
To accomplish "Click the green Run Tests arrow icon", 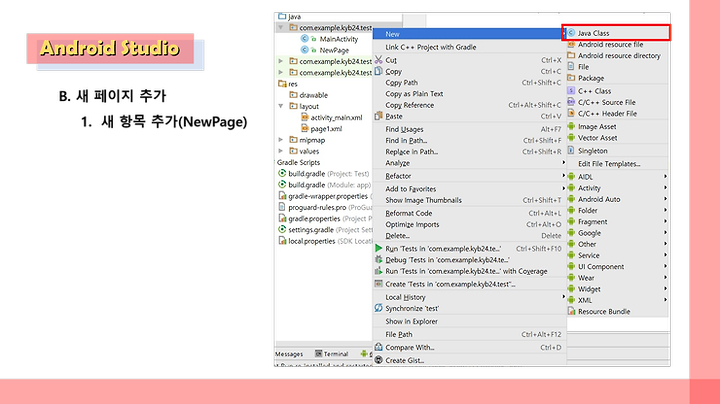I will point(378,248).
